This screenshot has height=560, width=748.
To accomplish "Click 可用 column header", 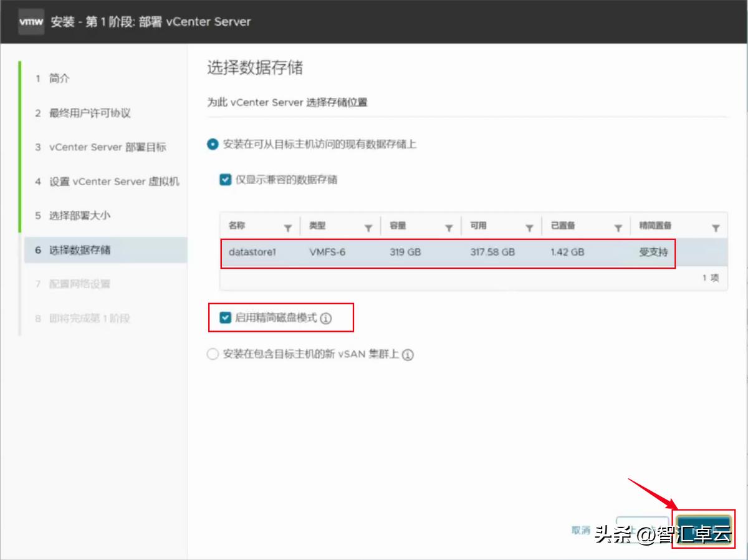I will pyautogui.click(x=478, y=226).
